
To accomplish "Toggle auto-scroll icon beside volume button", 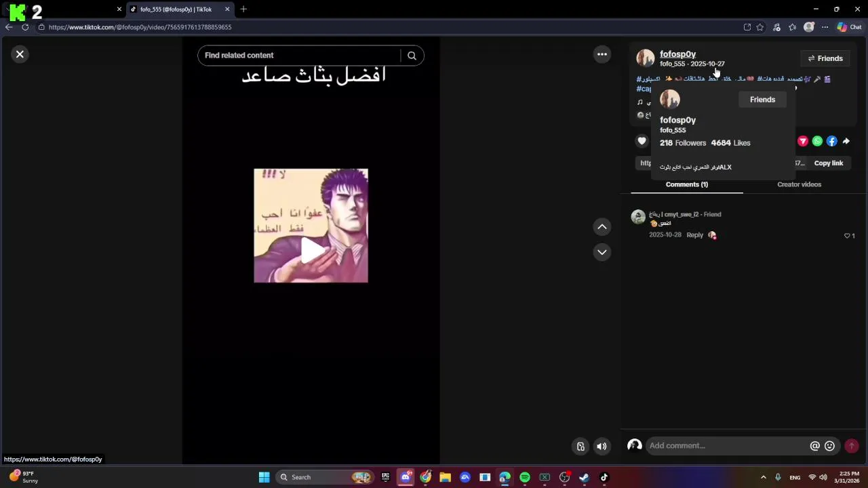I will pos(580,446).
